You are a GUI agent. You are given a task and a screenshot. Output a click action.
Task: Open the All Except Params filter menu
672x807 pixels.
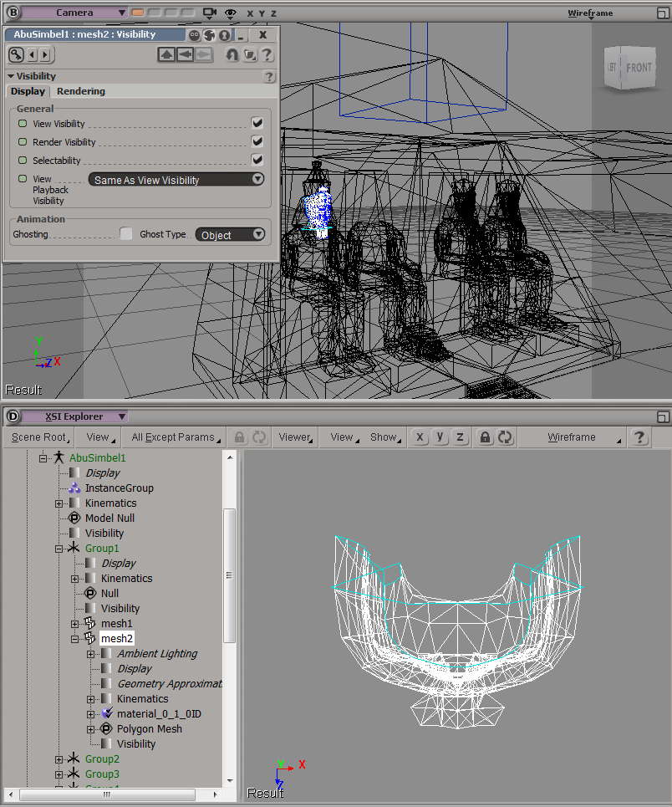tap(176, 437)
